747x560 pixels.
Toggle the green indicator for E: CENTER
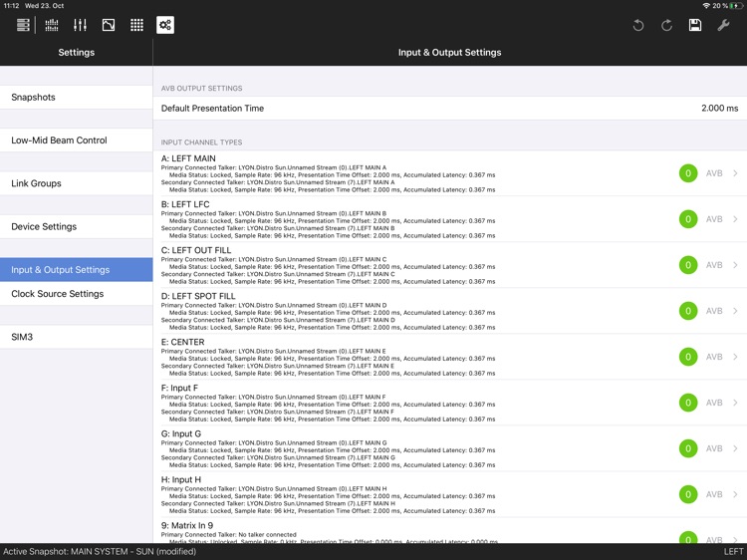[x=687, y=357]
